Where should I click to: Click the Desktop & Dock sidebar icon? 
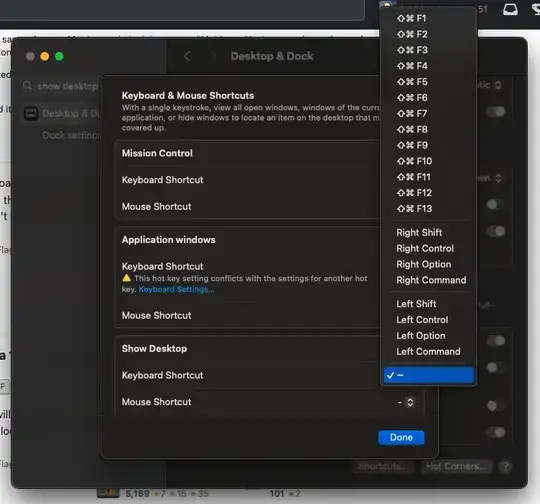pos(31,113)
